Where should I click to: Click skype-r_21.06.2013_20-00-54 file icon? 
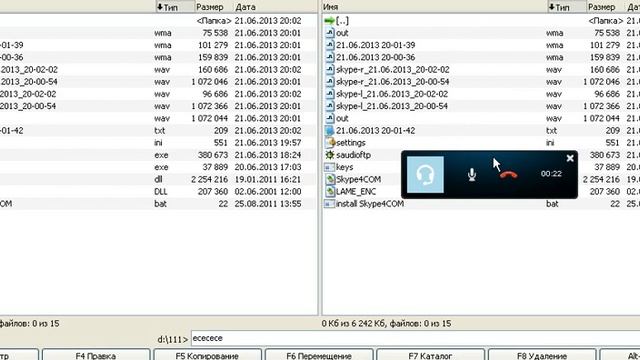point(329,82)
